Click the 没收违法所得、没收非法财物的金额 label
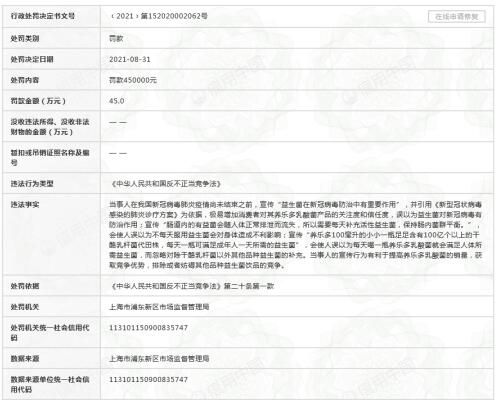 tap(50, 127)
